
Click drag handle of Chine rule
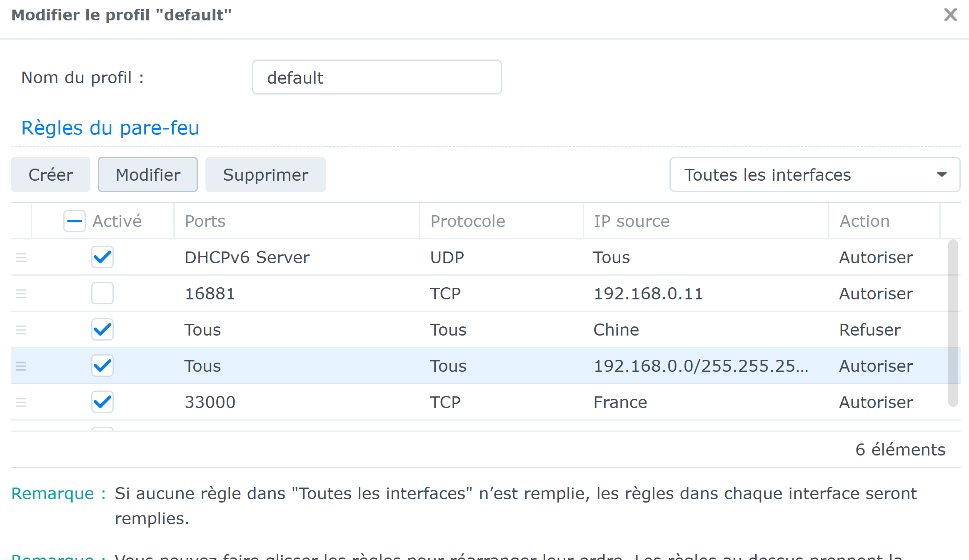[x=21, y=330]
